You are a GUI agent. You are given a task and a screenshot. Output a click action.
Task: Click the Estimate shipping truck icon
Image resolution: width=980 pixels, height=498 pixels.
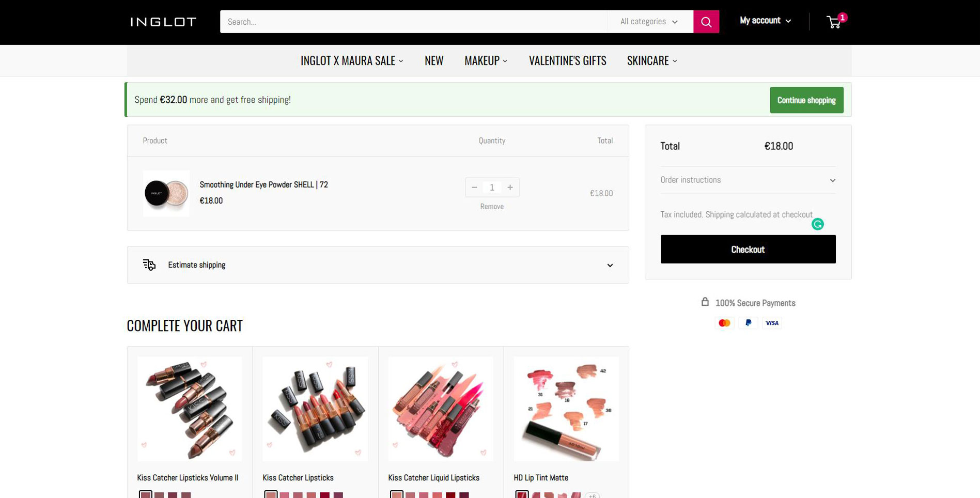click(149, 265)
